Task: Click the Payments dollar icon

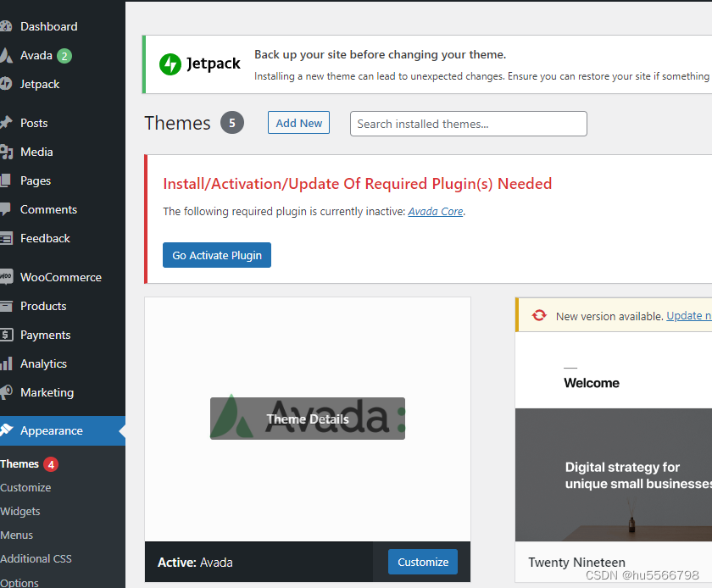Action: pos(7,335)
